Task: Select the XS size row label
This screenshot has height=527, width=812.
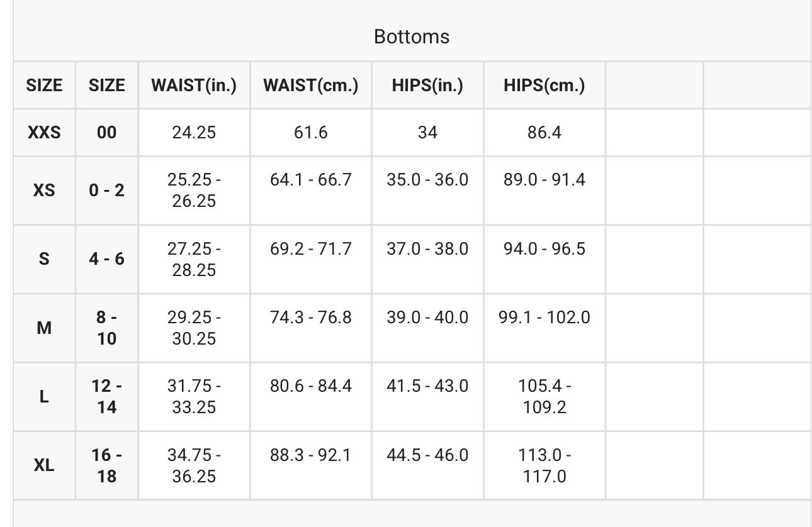Action: pyautogui.click(x=44, y=191)
